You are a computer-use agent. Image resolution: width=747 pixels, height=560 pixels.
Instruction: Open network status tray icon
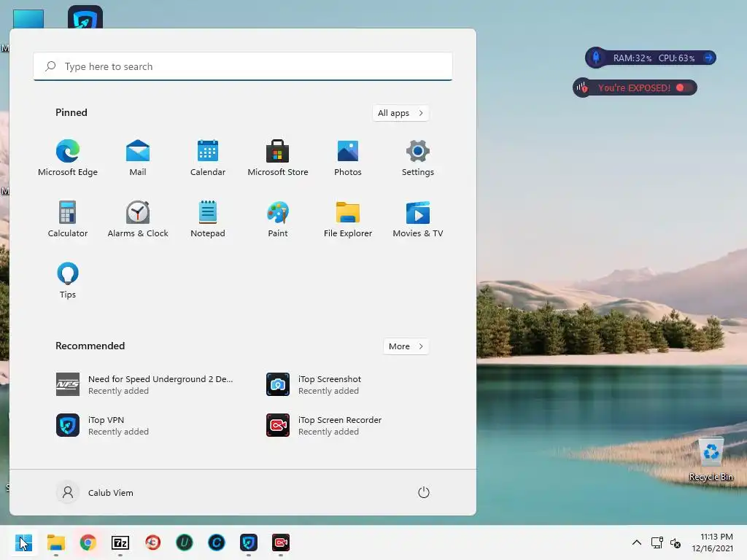coord(657,542)
